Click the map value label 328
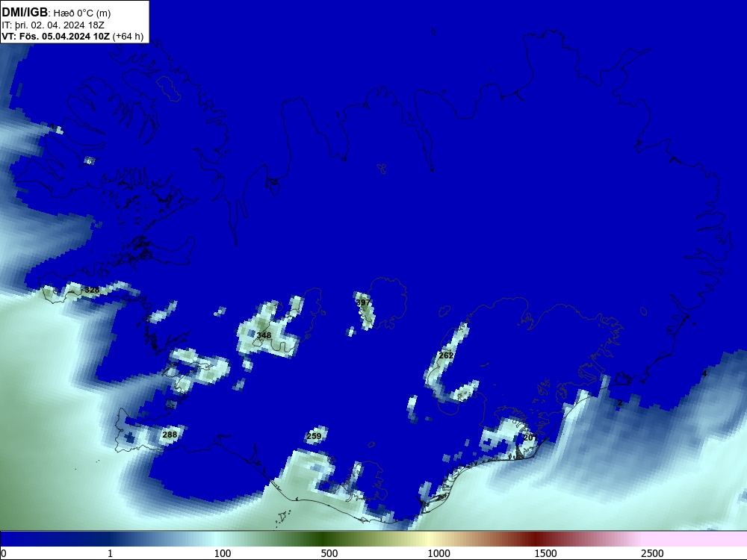Viewport: 747px width, 560px height. click(92, 290)
